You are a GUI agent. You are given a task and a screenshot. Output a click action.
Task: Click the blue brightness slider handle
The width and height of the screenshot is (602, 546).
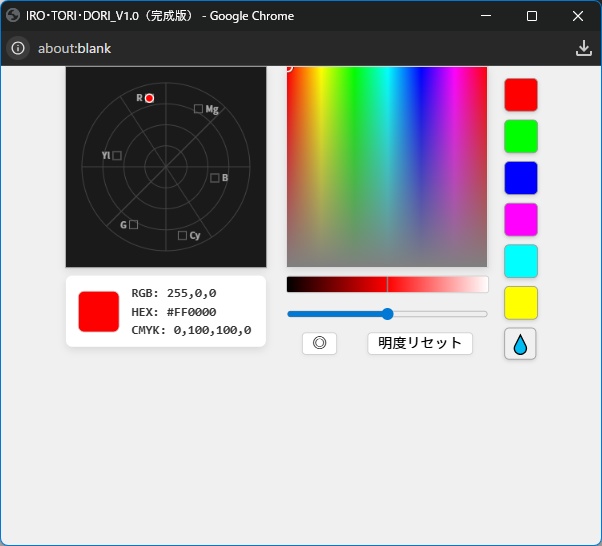click(x=388, y=314)
